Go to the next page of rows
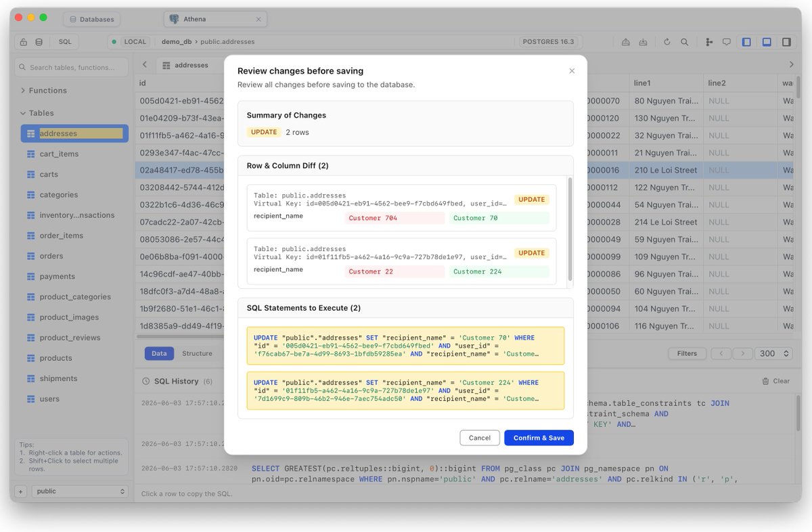This screenshot has width=812, height=532. (x=743, y=353)
